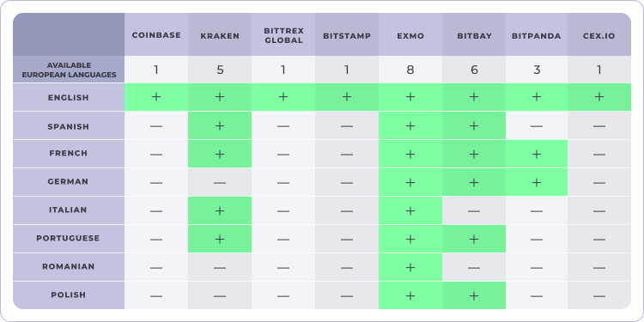Select the Bittrex Global column header
The width and height of the screenshot is (644, 322).
283,35
